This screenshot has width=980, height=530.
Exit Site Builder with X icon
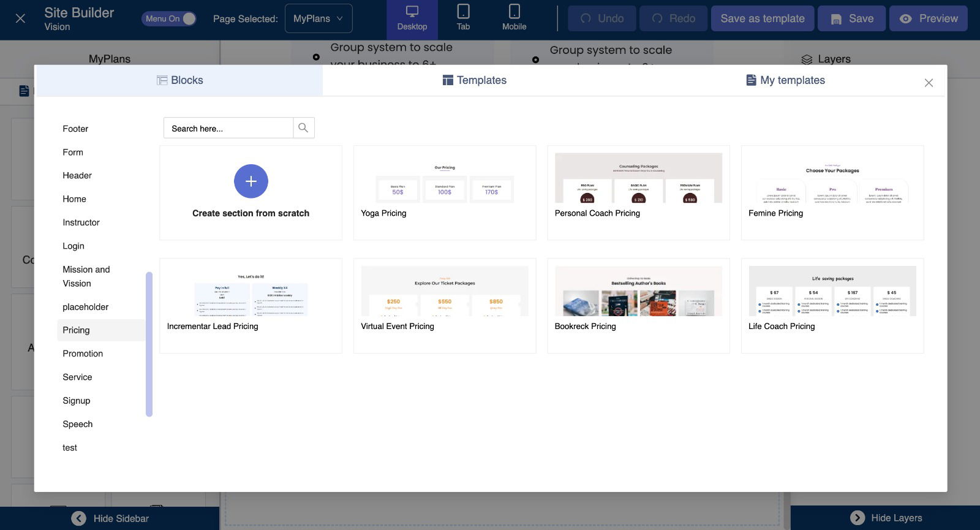tap(20, 19)
